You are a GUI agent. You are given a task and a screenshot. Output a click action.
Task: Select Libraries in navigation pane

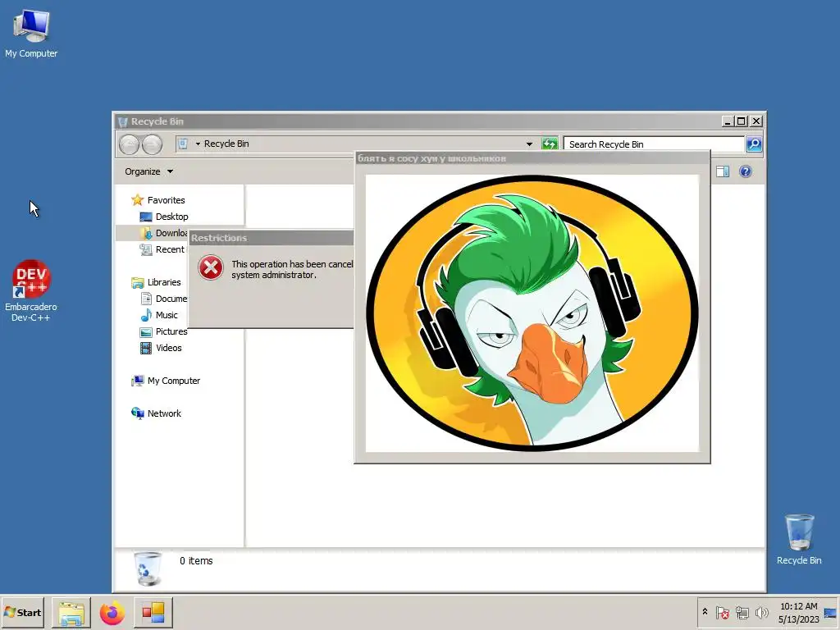(x=157, y=282)
